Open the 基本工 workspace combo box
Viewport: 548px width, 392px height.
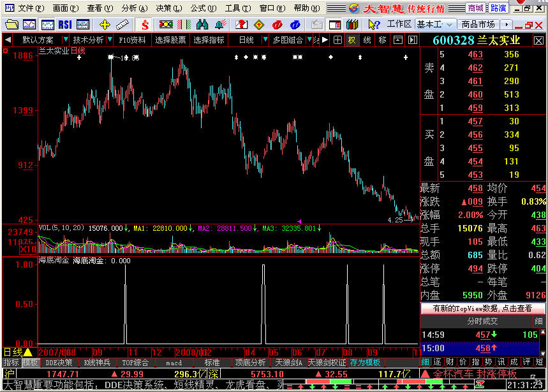436,24
